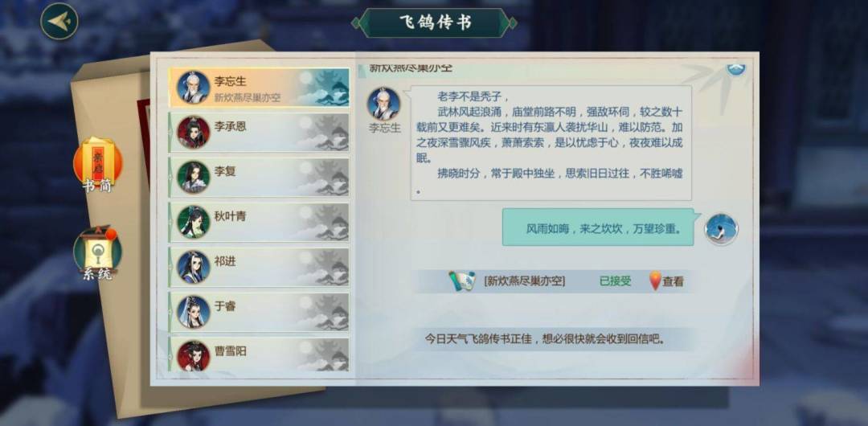Open the 书简 letters tab
This screenshot has height=426, width=868.
tap(97, 165)
